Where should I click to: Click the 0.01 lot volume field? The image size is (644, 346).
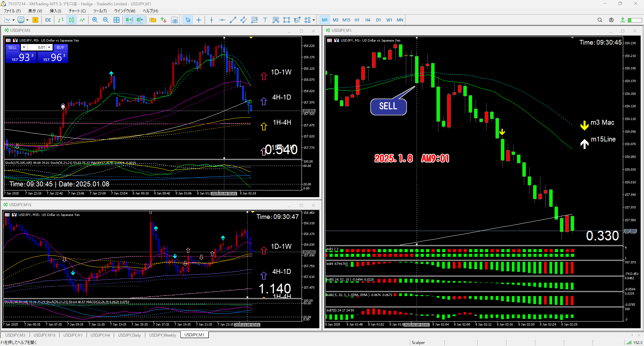(37, 47)
